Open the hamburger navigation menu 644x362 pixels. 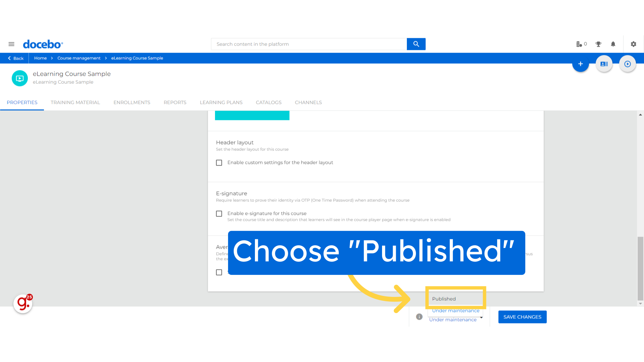click(11, 44)
